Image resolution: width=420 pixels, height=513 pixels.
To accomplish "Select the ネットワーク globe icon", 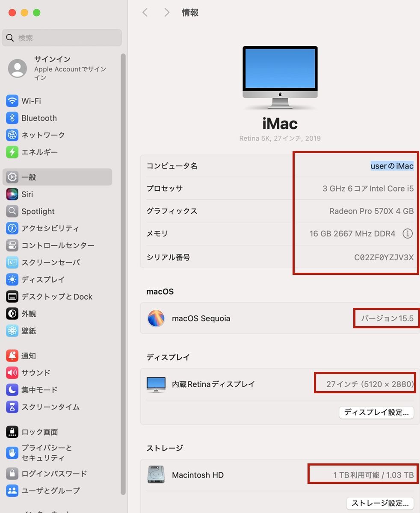I will pos(12,135).
